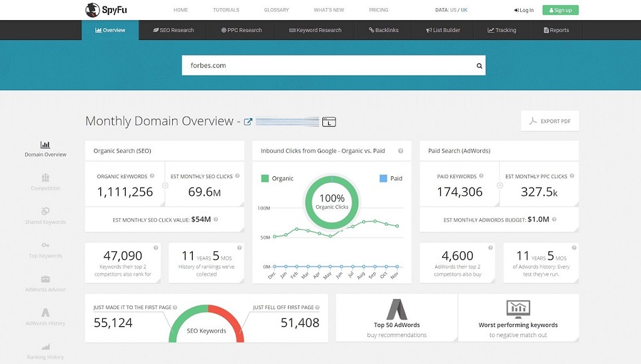Click the Export PDF button
641x364 pixels.
tap(550, 121)
